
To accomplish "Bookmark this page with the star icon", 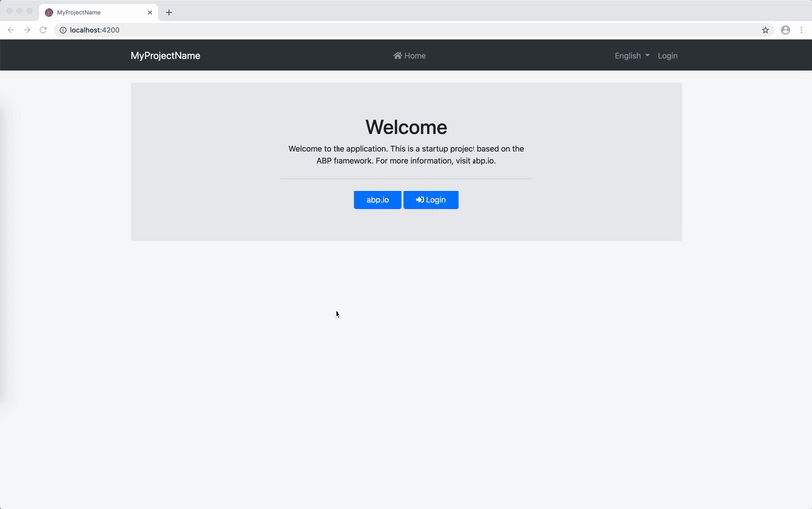I will pos(765,30).
